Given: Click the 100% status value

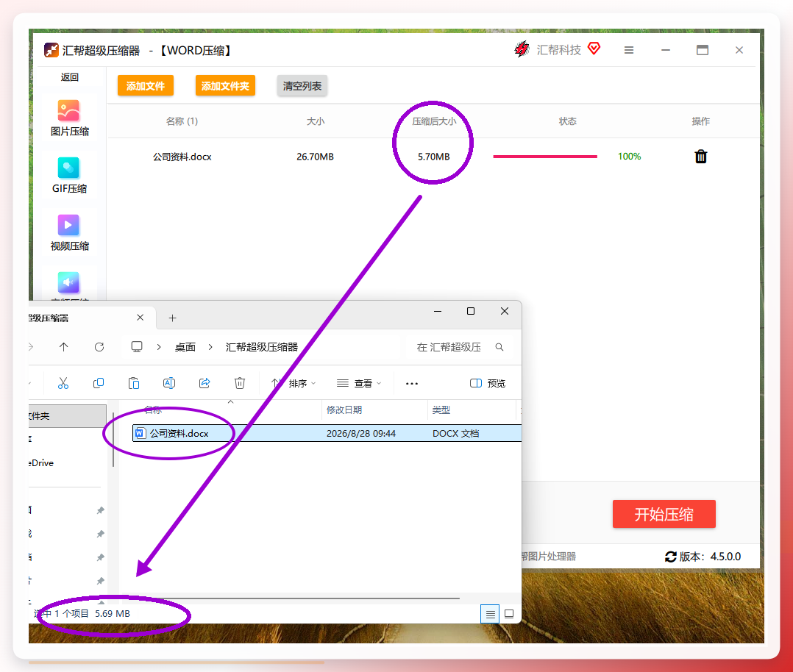Looking at the screenshot, I should pos(629,157).
